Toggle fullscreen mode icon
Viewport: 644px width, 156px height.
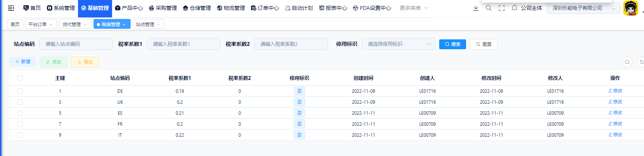pos(502,8)
